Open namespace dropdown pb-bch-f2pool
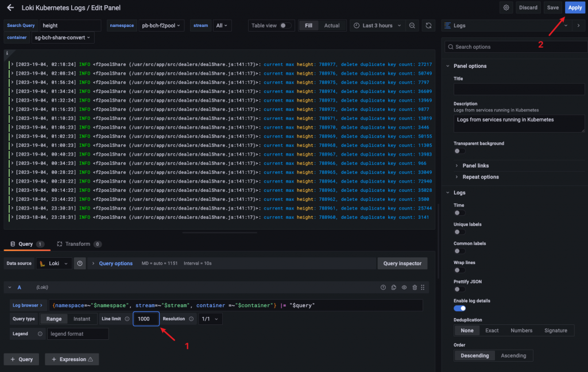This screenshot has height=372, width=588. [161, 25]
